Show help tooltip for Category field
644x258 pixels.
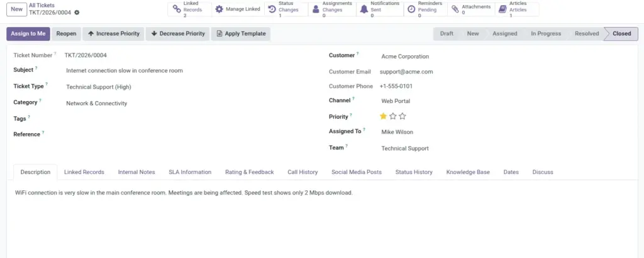point(40,100)
